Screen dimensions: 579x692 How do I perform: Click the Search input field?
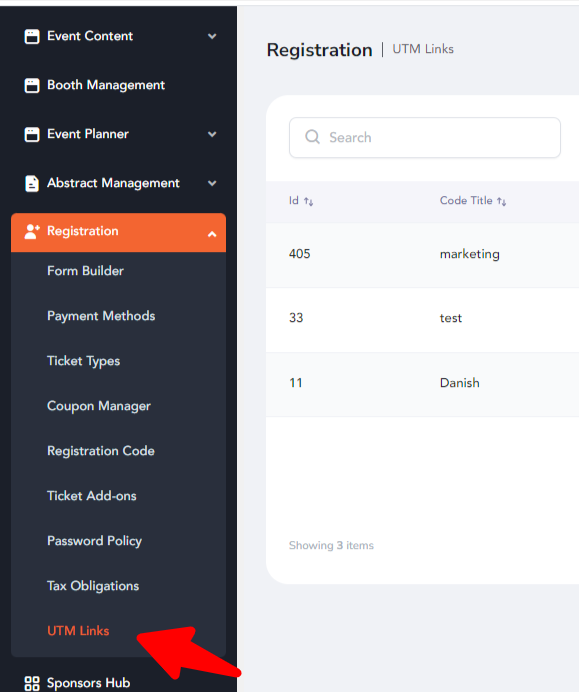tap(425, 137)
